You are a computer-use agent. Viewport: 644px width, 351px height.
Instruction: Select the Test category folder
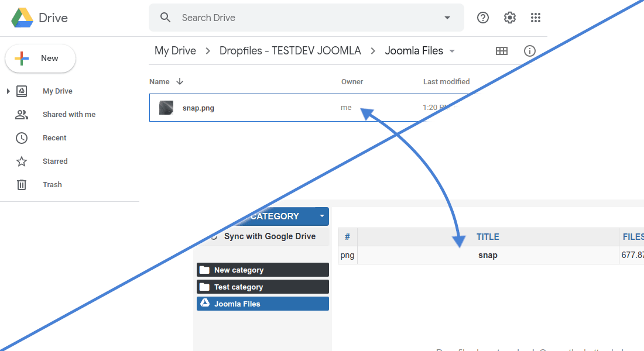tap(262, 287)
